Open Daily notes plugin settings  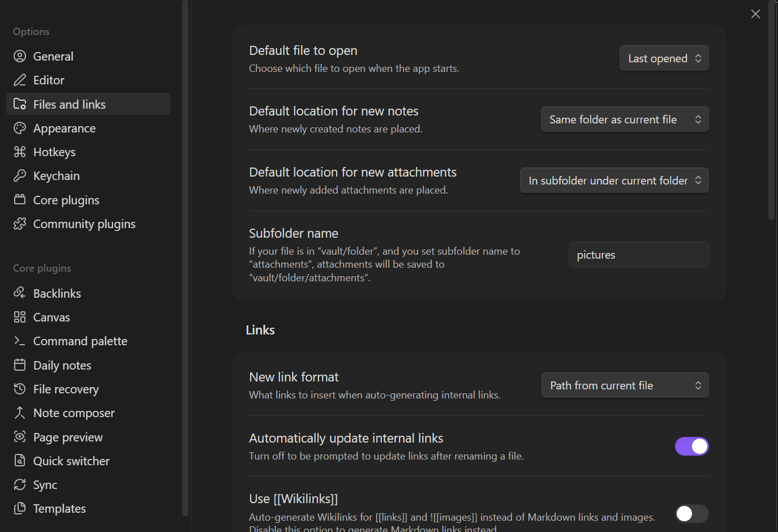88,365
